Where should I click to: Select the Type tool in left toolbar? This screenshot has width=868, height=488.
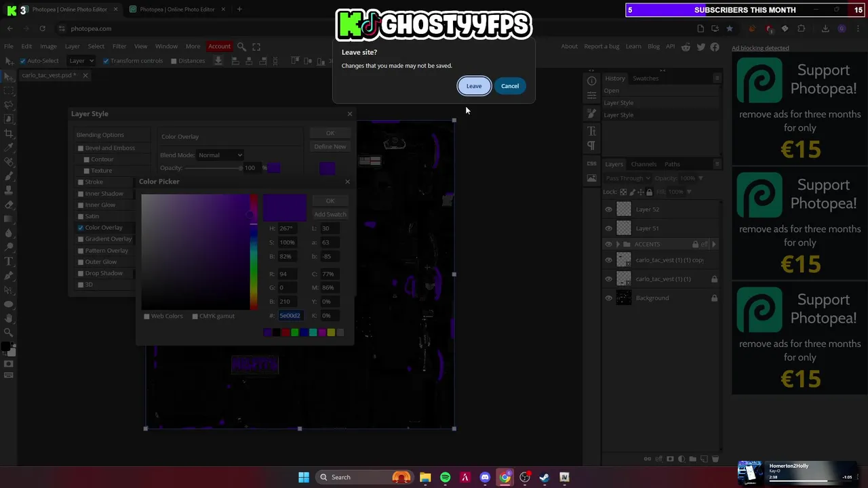click(9, 262)
